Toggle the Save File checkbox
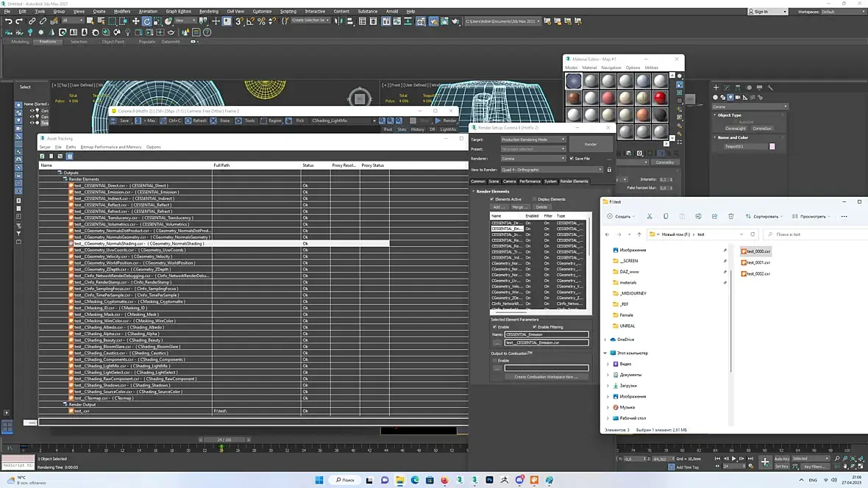 [572, 159]
